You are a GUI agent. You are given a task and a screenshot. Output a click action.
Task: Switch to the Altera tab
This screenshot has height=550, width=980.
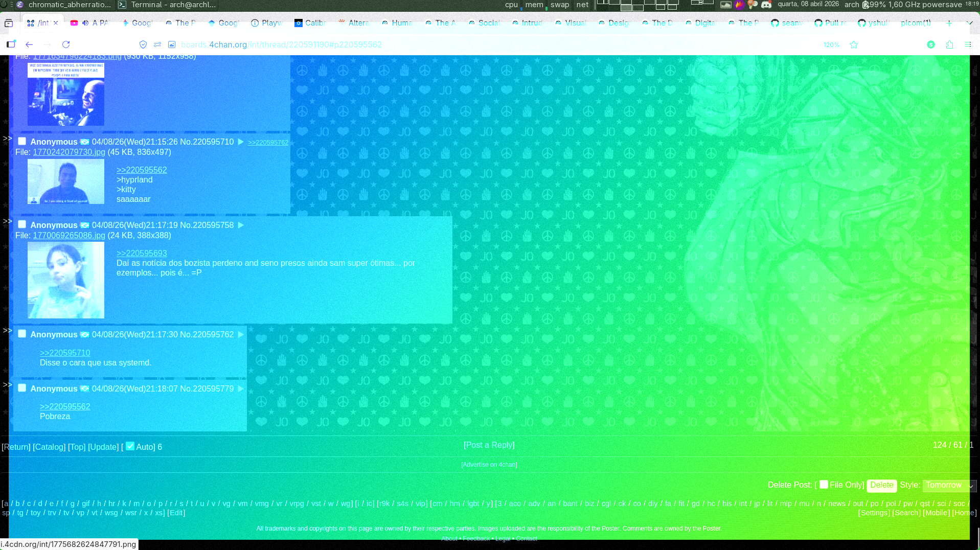(x=353, y=23)
